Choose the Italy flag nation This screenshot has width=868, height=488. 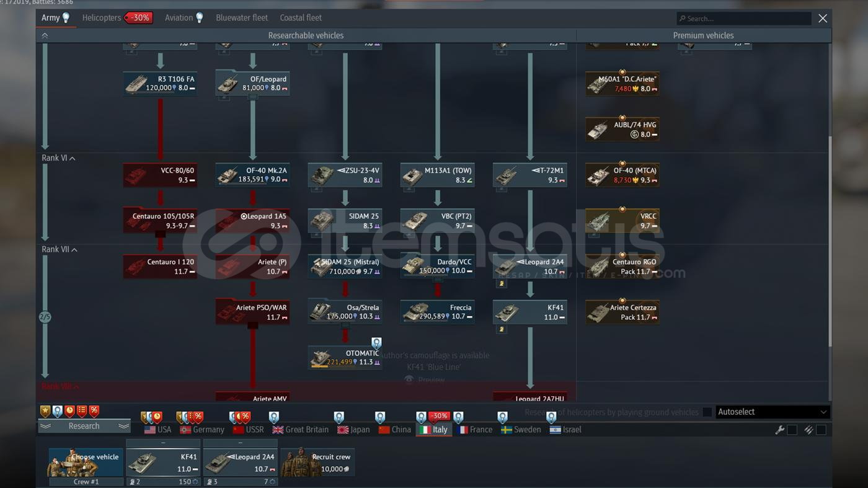(x=433, y=430)
